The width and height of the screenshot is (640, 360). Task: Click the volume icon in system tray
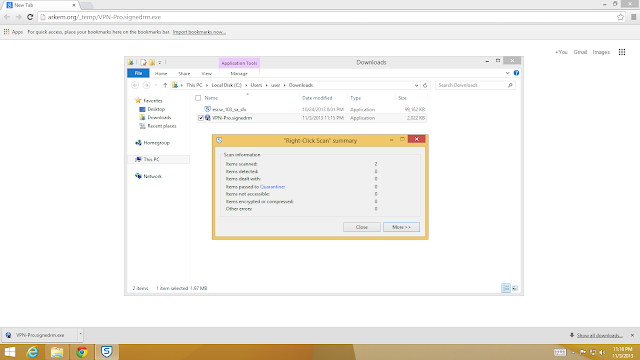pyautogui.click(x=602, y=352)
